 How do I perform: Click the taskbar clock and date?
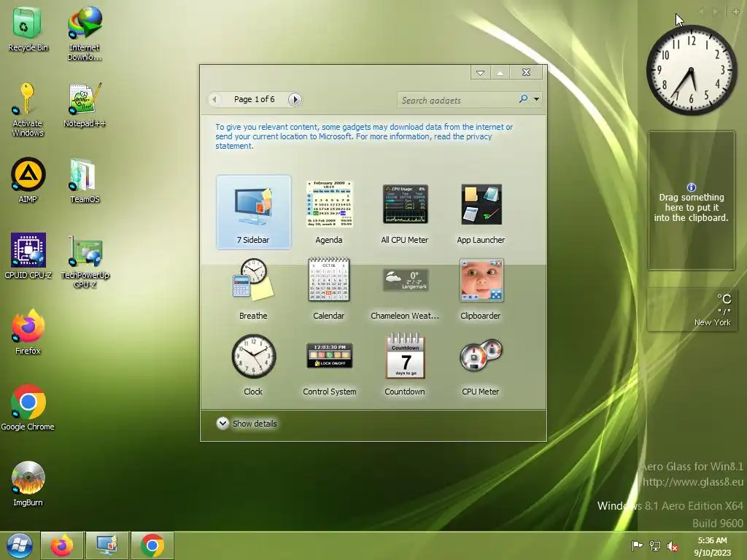pos(712,546)
